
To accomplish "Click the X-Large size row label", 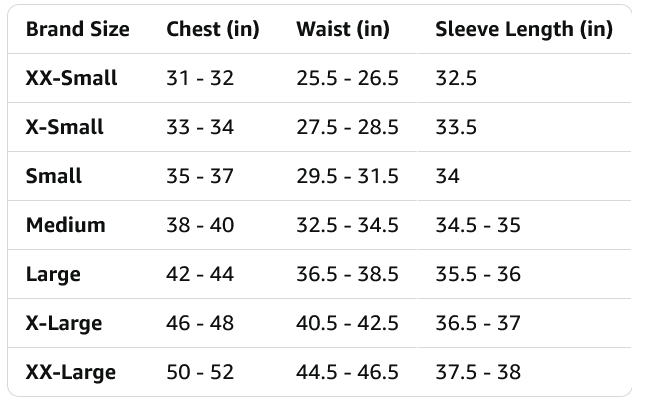I will pyautogui.click(x=64, y=323).
